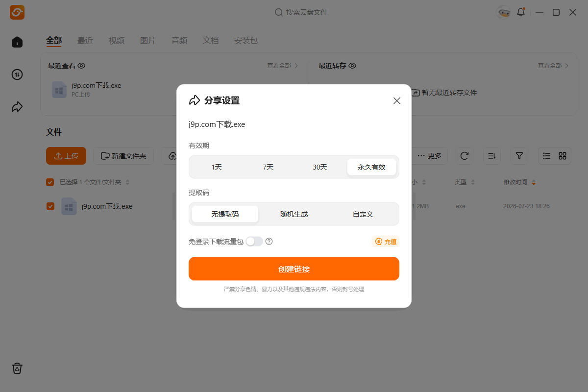Viewport: 588px width, 392px height.
Task: Switch to 最近 tab
Action: tap(85, 41)
